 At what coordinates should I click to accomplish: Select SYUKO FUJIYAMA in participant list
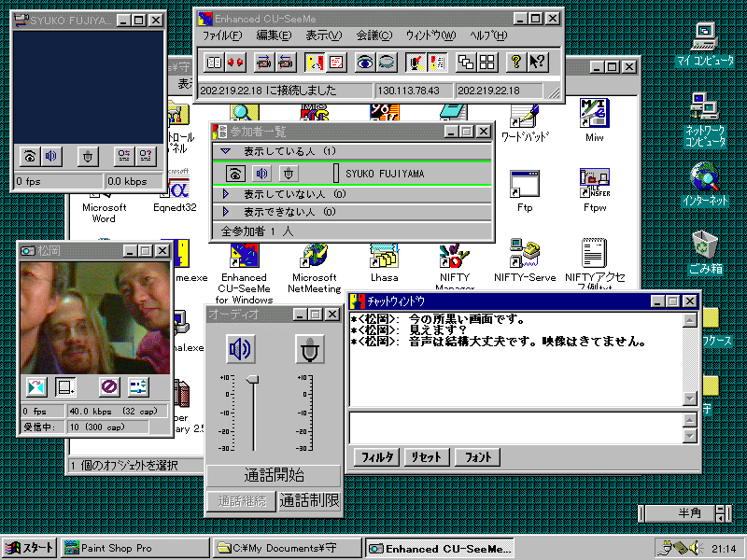coord(385,174)
